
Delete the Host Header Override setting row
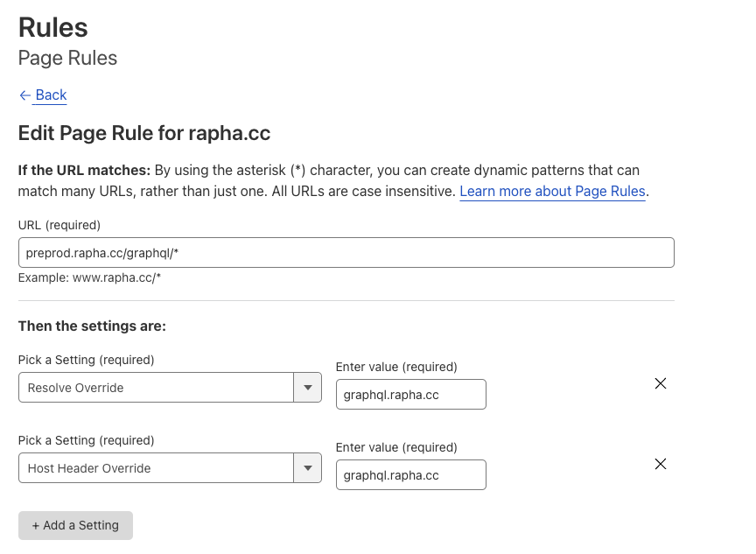point(661,464)
